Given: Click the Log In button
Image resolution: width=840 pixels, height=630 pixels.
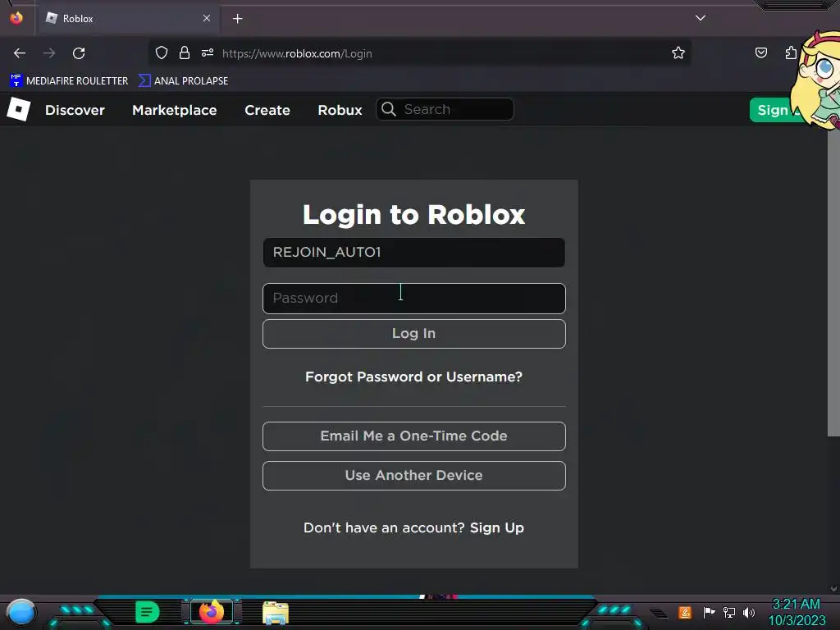Looking at the screenshot, I should tap(414, 334).
